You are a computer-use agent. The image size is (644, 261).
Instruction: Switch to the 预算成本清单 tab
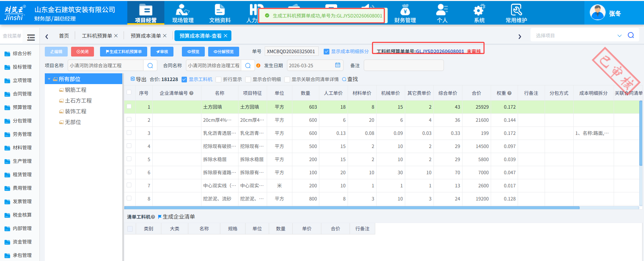146,36
